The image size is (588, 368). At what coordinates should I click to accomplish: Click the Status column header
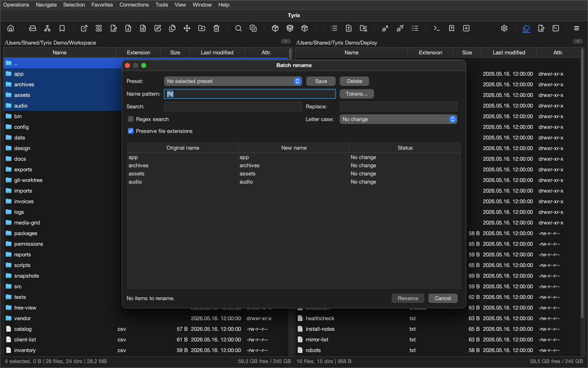[x=405, y=148]
